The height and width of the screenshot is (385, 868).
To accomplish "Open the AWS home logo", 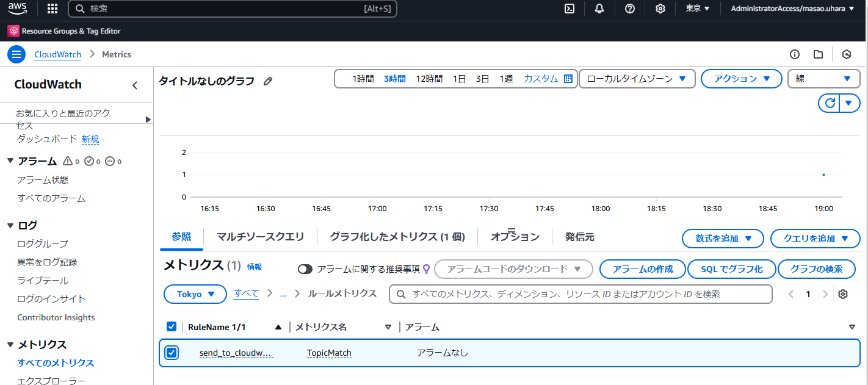I will tap(18, 9).
